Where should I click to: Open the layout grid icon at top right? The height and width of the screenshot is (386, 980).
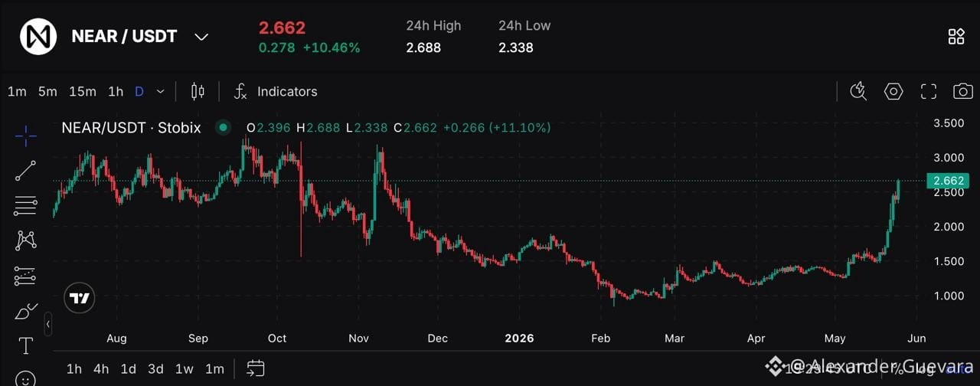[956, 37]
